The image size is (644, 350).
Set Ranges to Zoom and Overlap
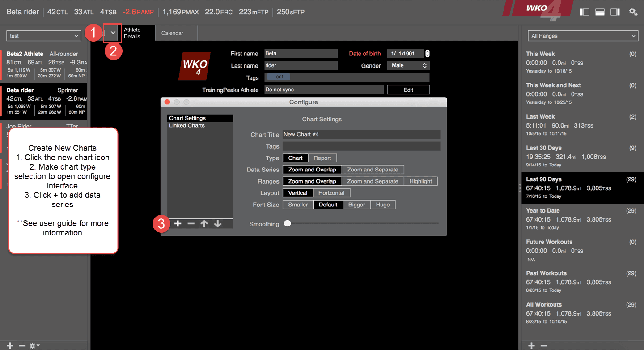pos(312,181)
